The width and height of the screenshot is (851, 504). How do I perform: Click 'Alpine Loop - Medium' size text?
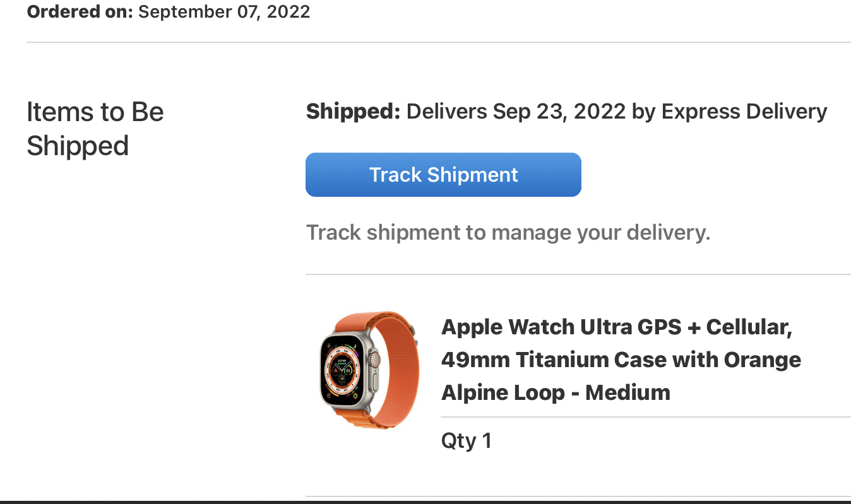coord(555,393)
